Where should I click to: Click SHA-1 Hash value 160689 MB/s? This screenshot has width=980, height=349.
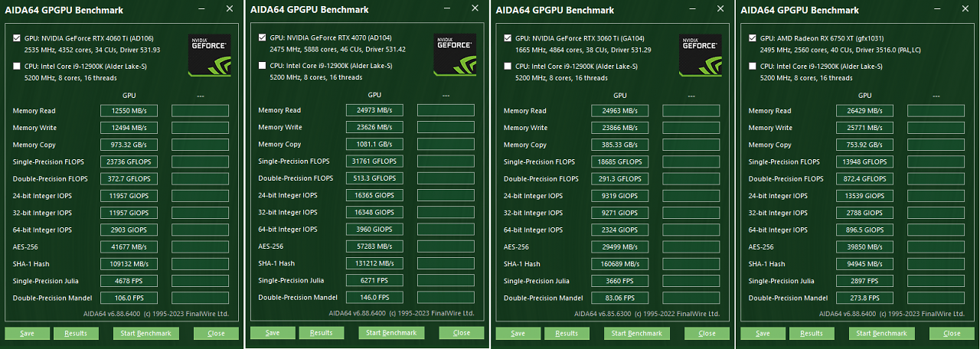[619, 263]
